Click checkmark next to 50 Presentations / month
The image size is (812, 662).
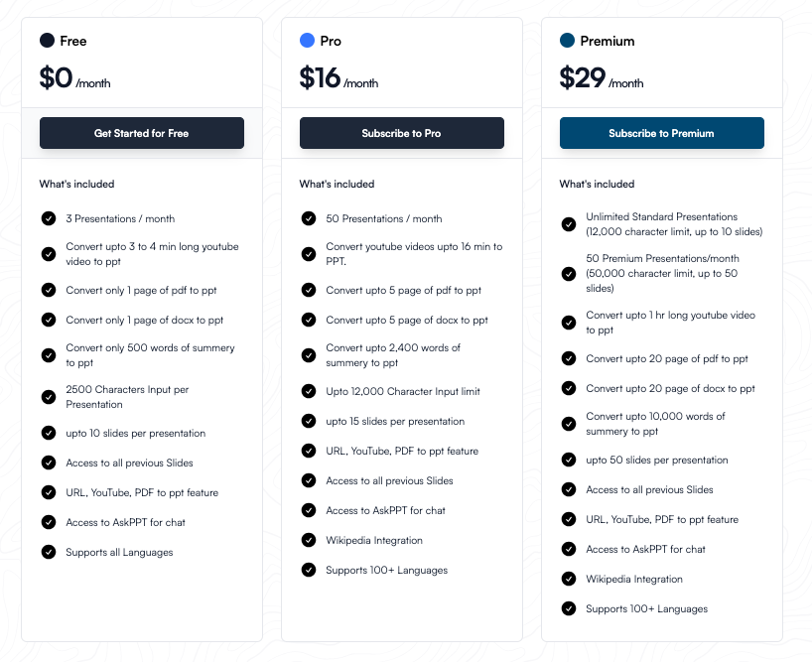pos(309,218)
